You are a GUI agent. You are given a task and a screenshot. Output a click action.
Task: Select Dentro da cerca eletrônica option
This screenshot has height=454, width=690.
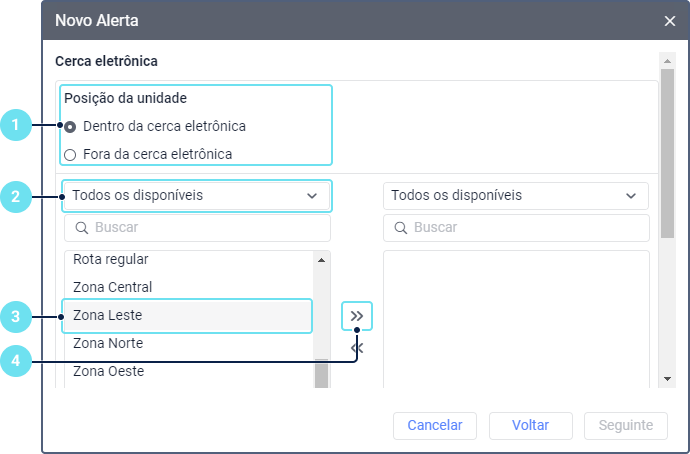tap(70, 127)
